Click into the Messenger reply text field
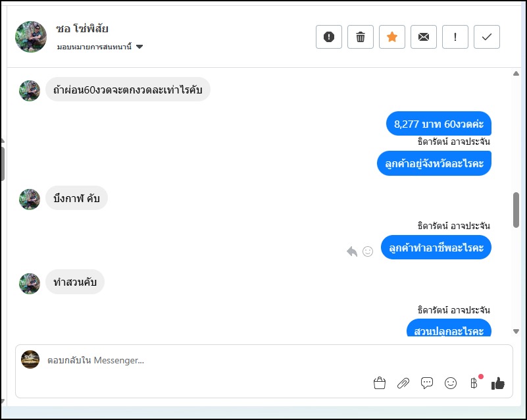 pos(197,360)
